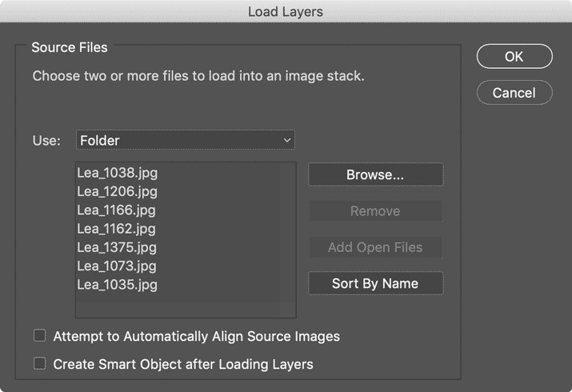
Task: Open the Use Folder dropdown
Action: pyautogui.click(x=186, y=140)
